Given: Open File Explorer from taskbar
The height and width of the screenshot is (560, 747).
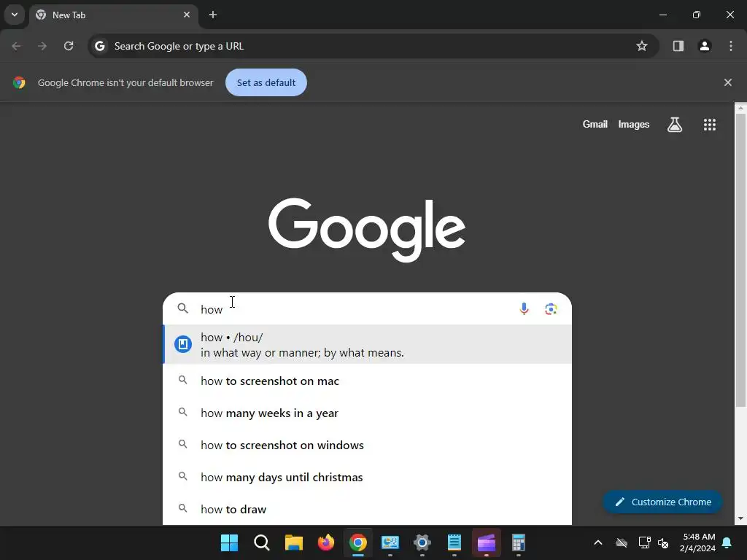Looking at the screenshot, I should 294,542.
